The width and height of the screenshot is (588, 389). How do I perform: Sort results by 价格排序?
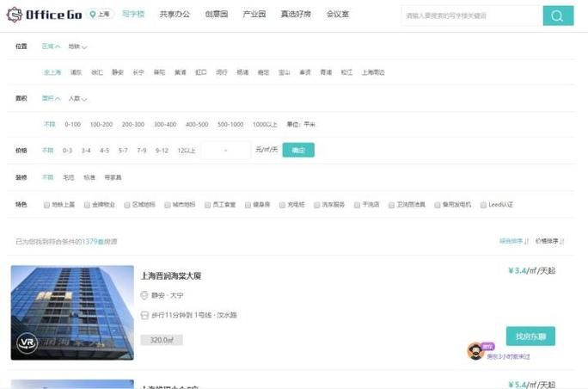(x=547, y=241)
